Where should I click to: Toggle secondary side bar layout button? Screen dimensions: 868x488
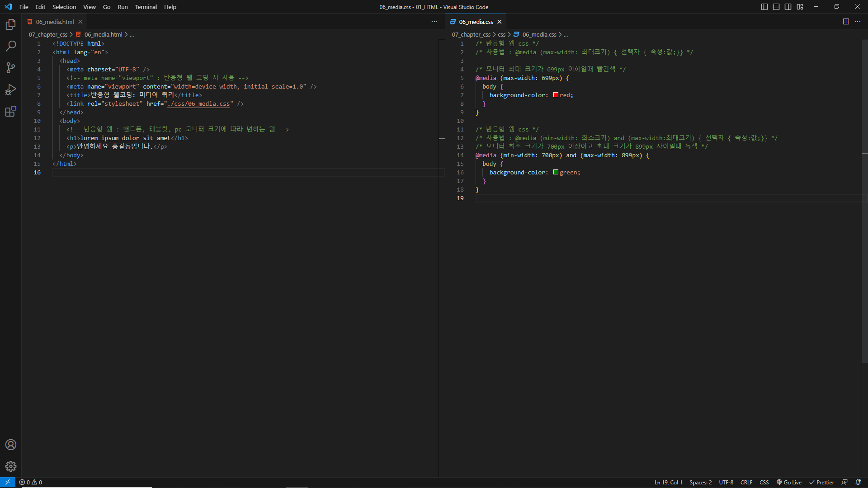(788, 7)
